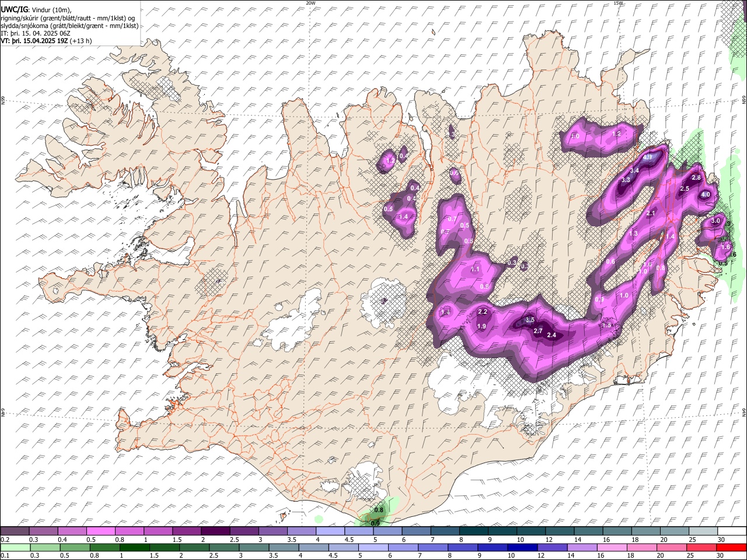
Task: Click the deep blue rain swatch between 10 and 12
Action: 521,547
